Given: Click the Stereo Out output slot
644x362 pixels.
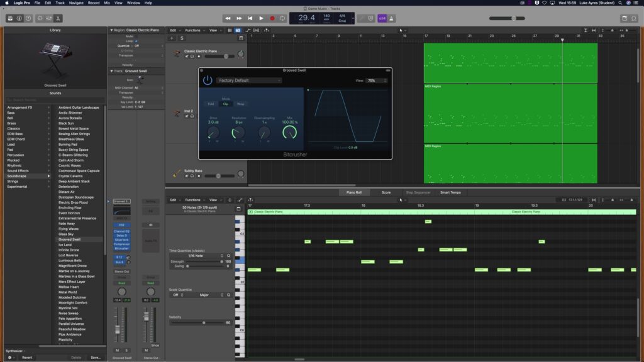Looking at the screenshot, I should point(121,271).
